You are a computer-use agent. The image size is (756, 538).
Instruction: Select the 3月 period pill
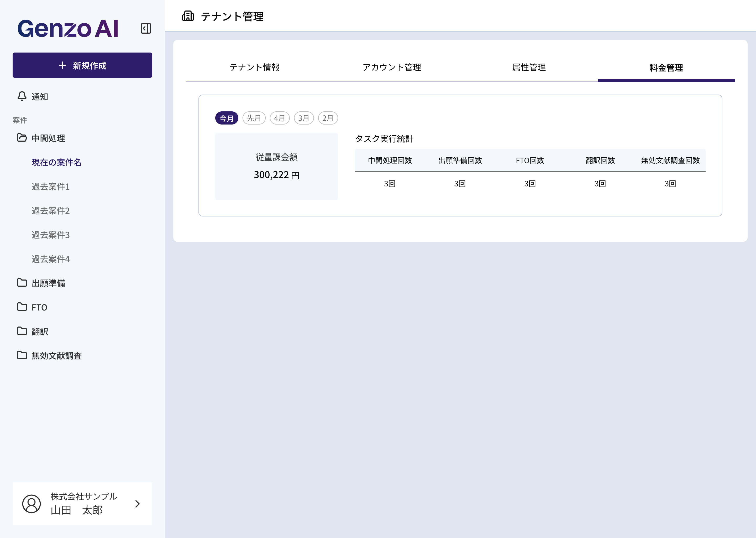pos(304,118)
